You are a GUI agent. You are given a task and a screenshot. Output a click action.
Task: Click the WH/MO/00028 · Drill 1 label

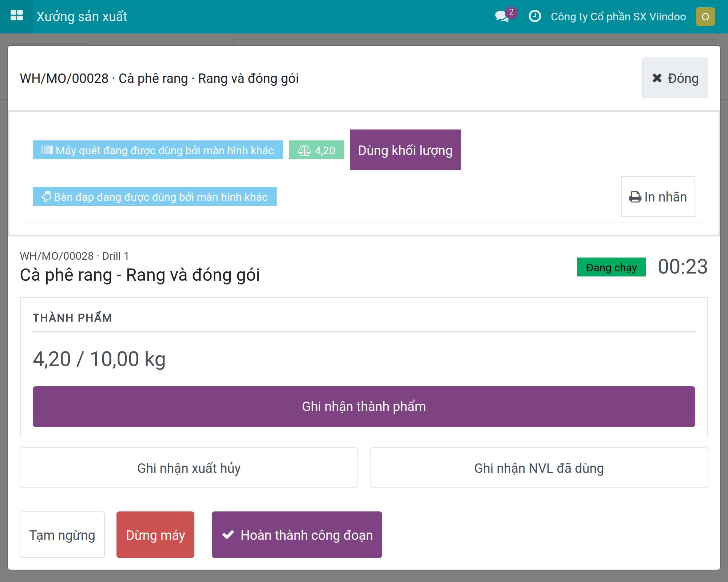74,256
